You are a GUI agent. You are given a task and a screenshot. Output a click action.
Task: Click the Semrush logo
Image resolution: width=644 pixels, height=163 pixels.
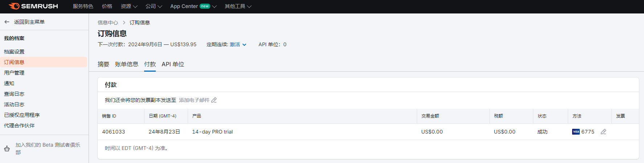coord(33,6)
